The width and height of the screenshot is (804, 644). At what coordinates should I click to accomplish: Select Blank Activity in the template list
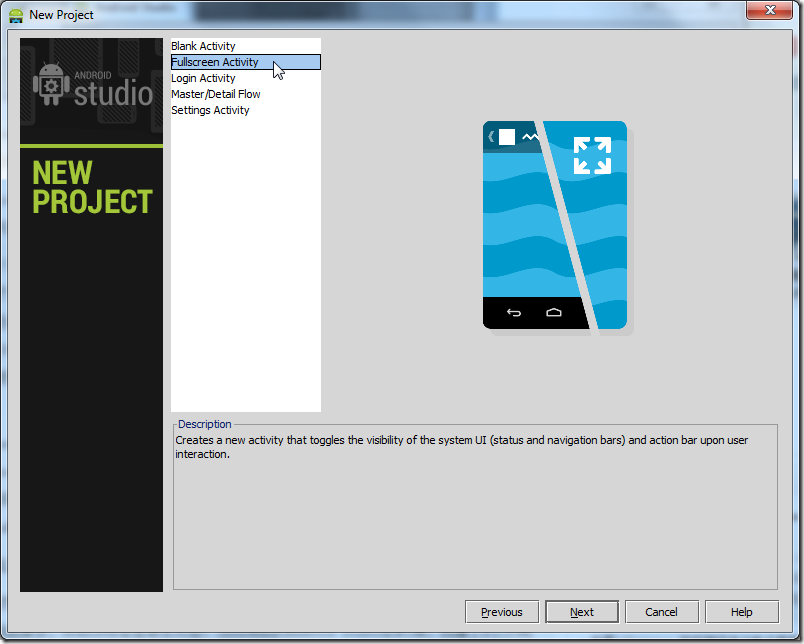point(246,46)
